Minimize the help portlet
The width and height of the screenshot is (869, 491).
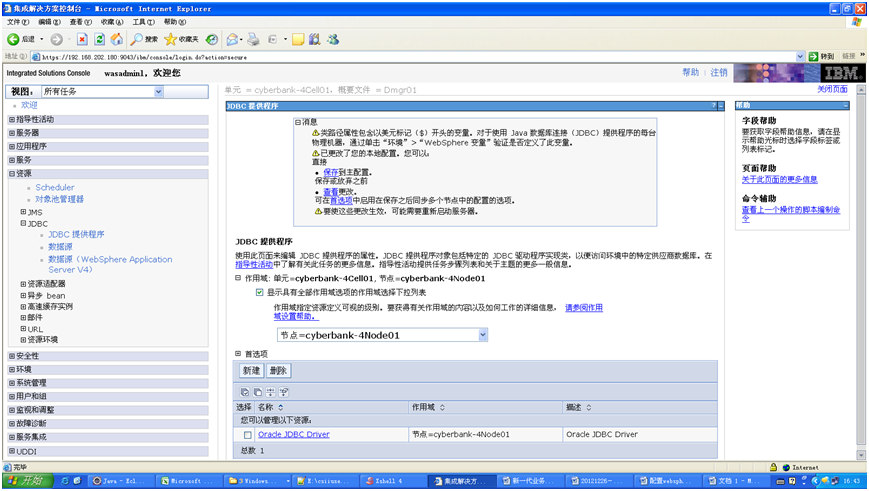846,105
